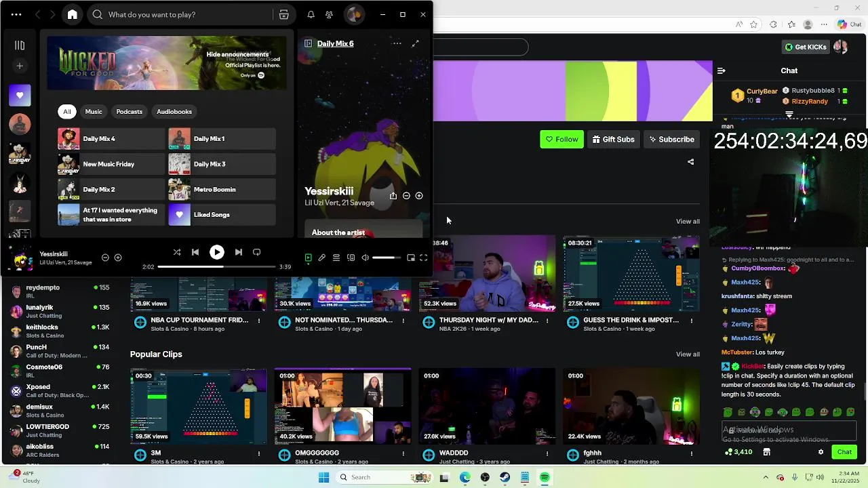This screenshot has height=488, width=868.
Task: Click Subscribe on the Kick channel
Action: (x=671, y=139)
